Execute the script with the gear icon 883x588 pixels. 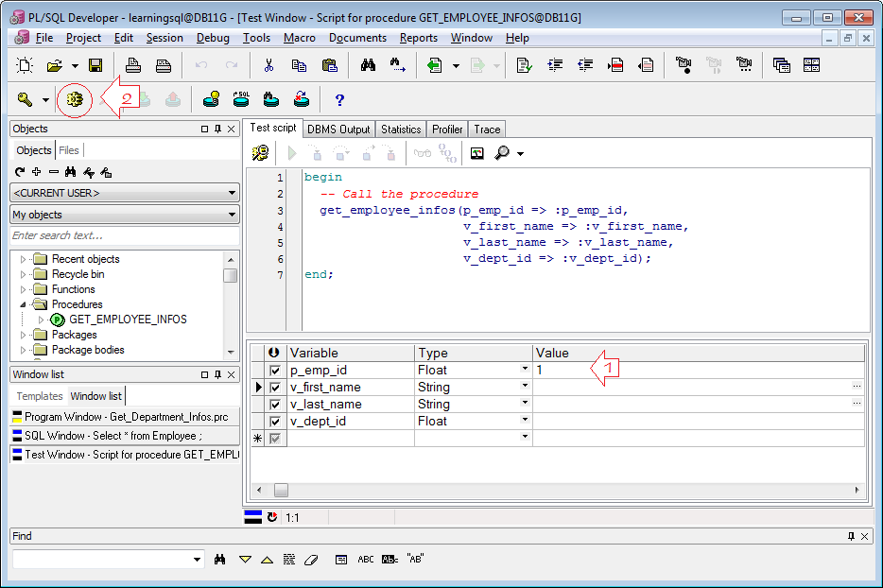(x=75, y=99)
